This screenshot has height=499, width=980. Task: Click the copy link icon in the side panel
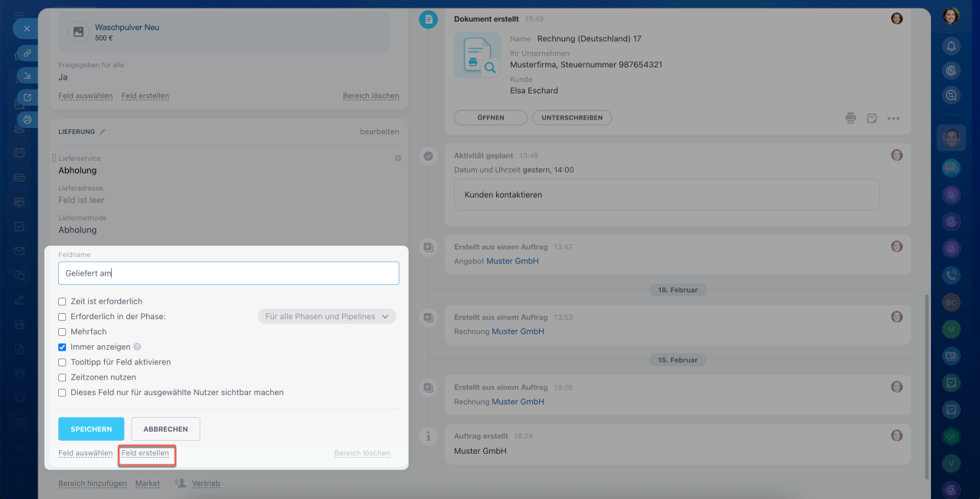pyautogui.click(x=28, y=53)
